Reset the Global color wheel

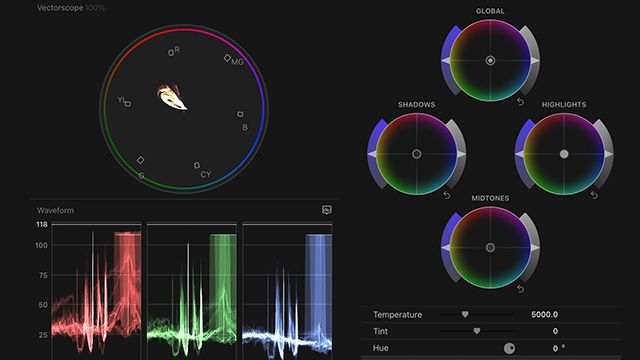(520, 102)
